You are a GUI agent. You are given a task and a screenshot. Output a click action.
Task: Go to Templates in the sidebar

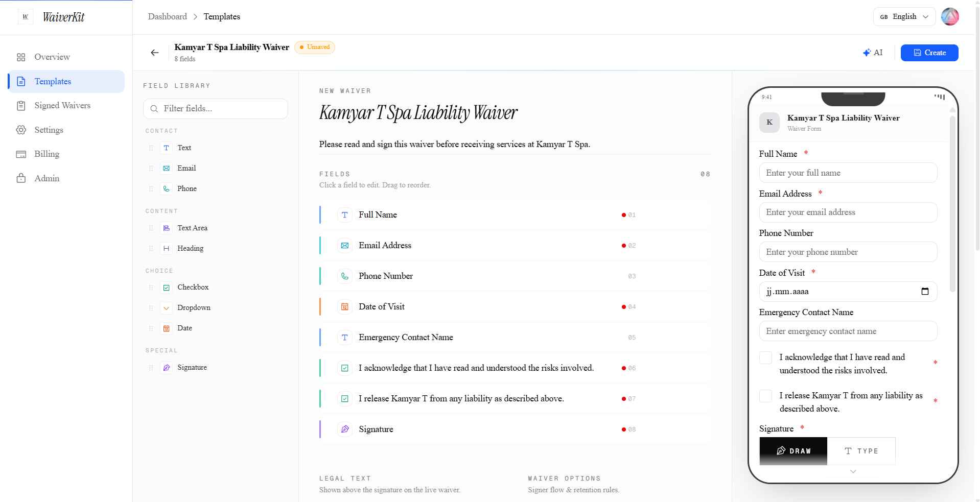[66, 81]
